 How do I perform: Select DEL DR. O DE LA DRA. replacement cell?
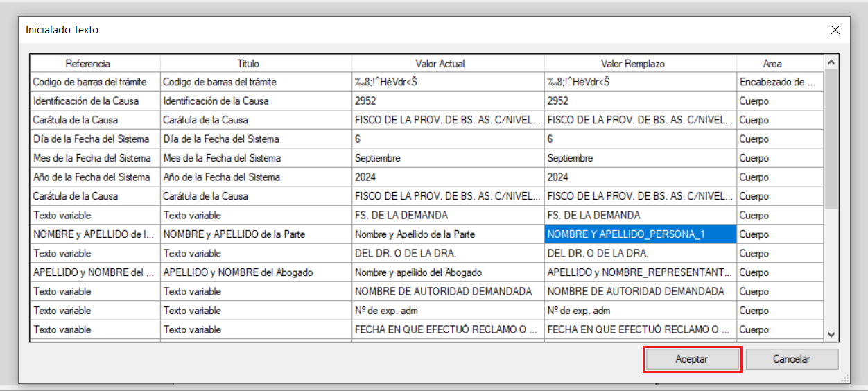(640, 253)
